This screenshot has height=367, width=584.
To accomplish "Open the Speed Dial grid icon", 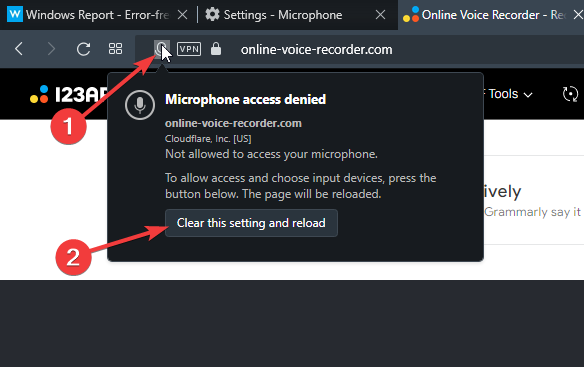I will 115,49.
